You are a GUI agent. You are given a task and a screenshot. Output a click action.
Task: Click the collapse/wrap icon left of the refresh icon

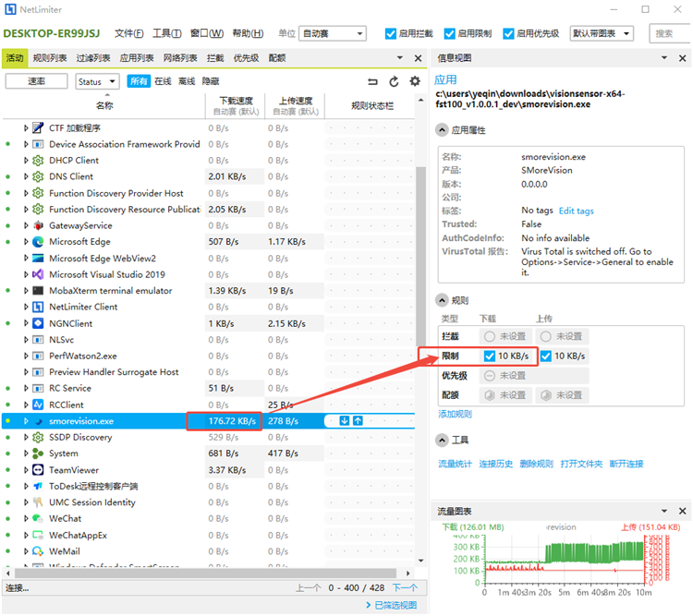[x=372, y=81]
